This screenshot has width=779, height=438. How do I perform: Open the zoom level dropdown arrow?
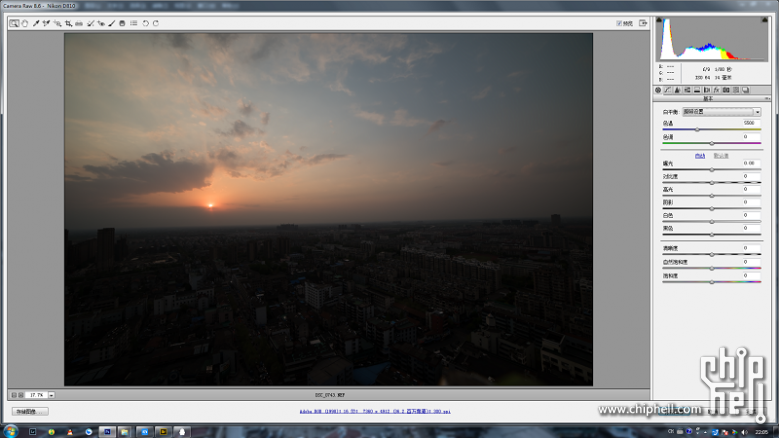[51, 395]
